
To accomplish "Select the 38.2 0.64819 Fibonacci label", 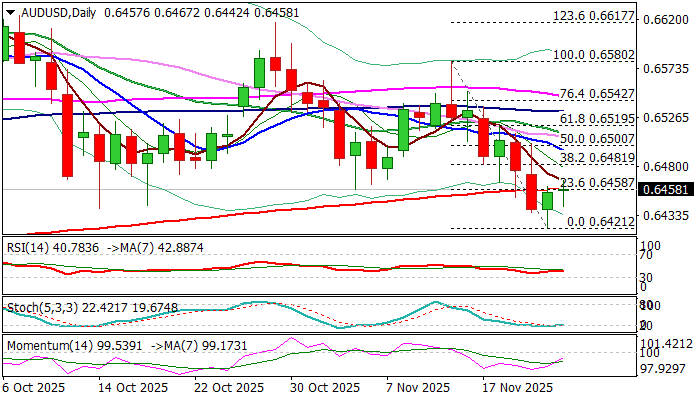I will pos(597,157).
